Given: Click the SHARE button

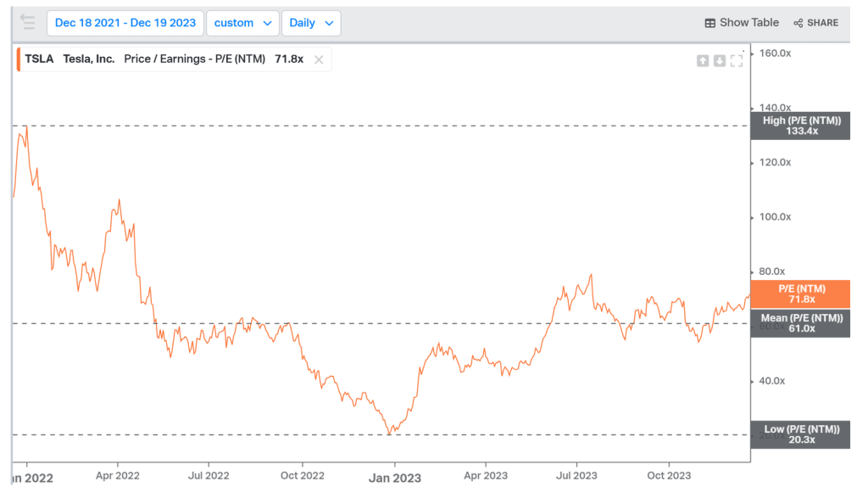Looking at the screenshot, I should tap(815, 23).
